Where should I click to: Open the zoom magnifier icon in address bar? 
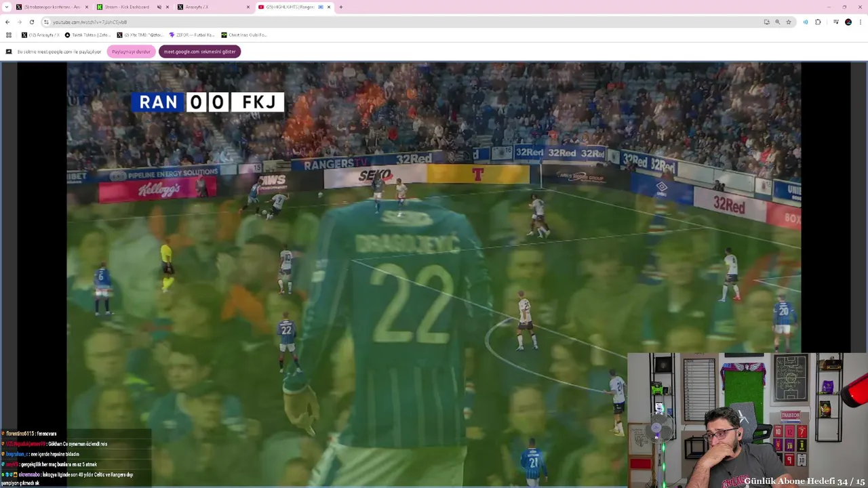pyautogui.click(x=778, y=22)
